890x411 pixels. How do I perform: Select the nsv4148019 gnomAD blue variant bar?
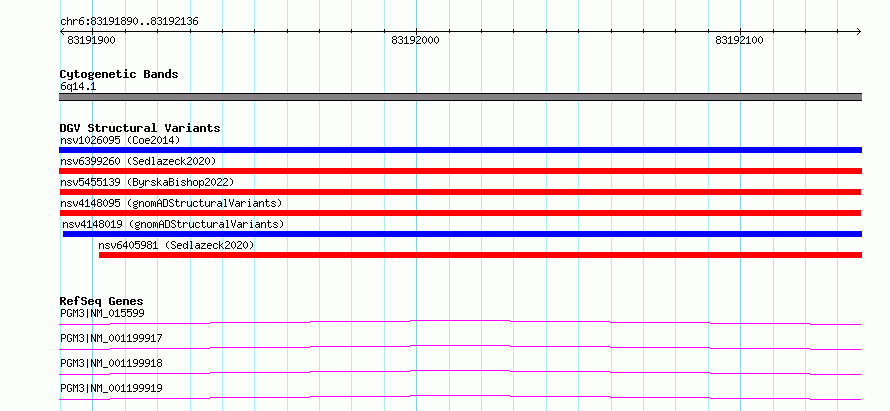(462, 234)
